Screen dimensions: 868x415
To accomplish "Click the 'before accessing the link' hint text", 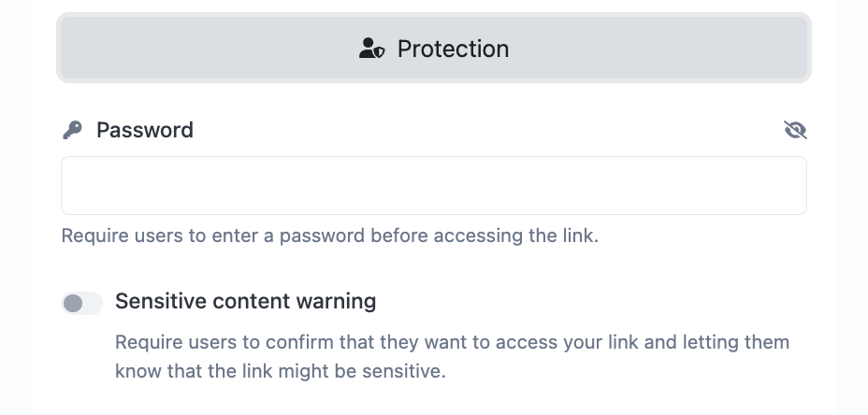I will pos(486,236).
